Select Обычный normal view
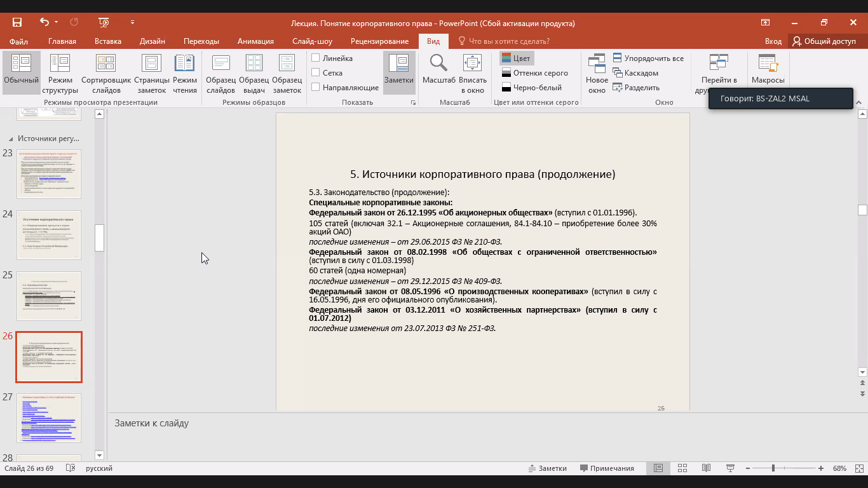 22,72
